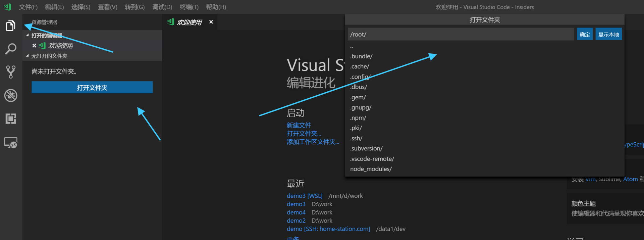The image size is (644, 240).
Task: Click the 打开文件夹 button in sidebar
Action: 92,87
